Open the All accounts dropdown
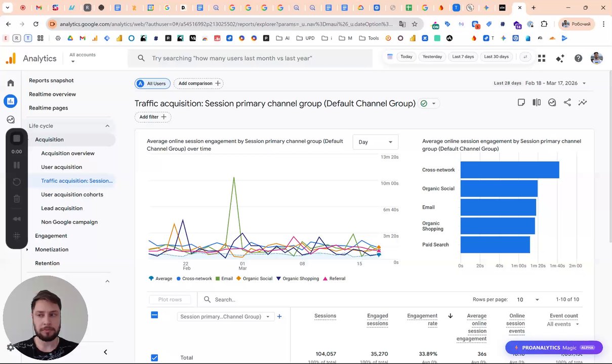The height and width of the screenshot is (364, 612). click(83, 58)
